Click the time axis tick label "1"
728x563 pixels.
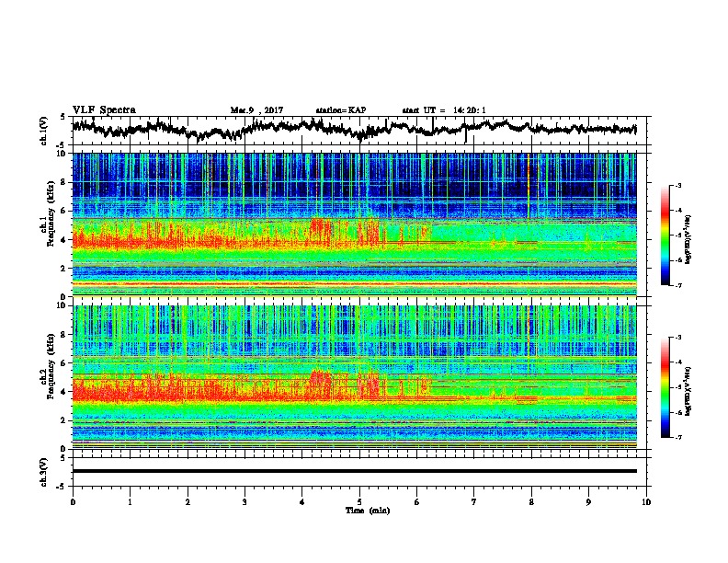130,501
